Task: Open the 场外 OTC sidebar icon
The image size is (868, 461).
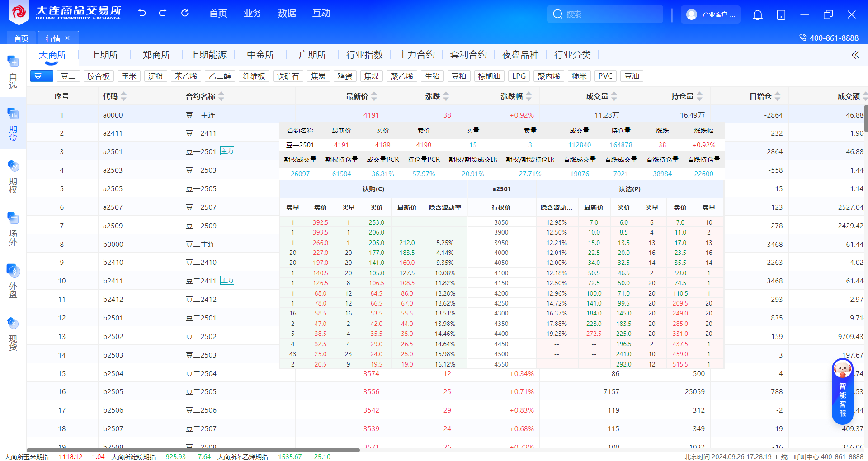Action: tap(13, 229)
